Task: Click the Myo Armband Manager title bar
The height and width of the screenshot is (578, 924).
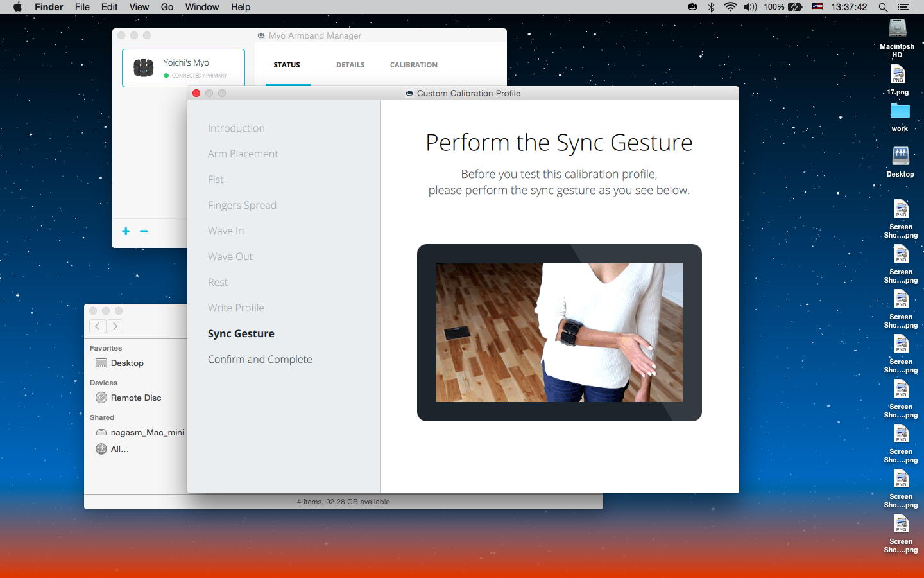Action: [309, 35]
